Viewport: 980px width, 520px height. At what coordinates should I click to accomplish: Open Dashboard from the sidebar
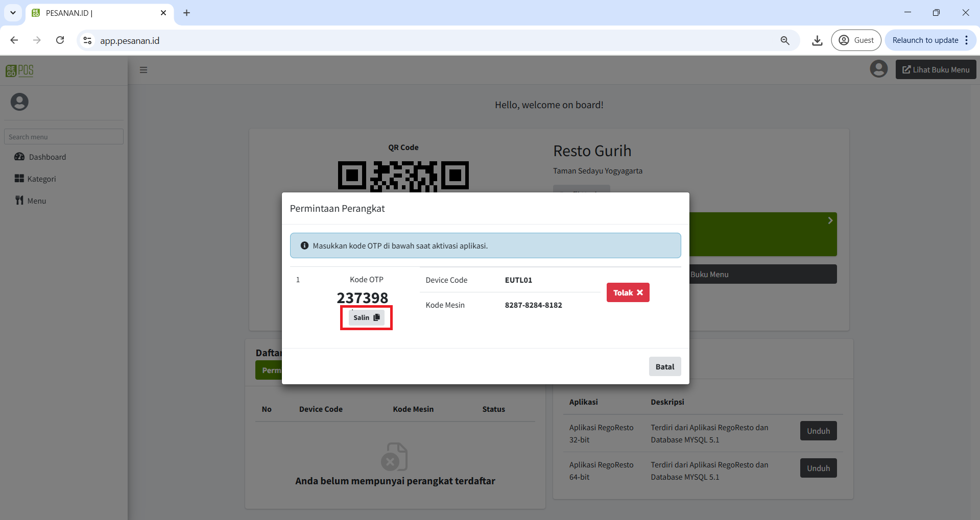pyautogui.click(x=47, y=157)
